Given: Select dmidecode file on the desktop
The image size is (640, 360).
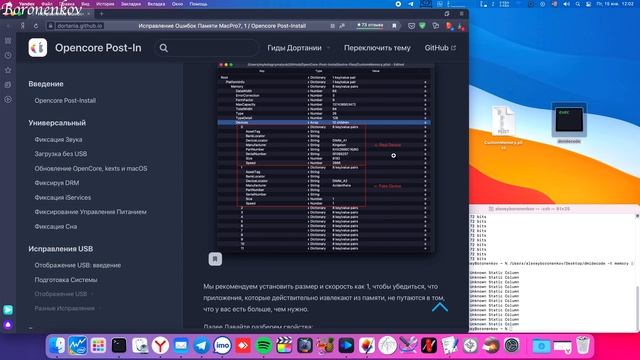Looking at the screenshot, I should [569, 123].
